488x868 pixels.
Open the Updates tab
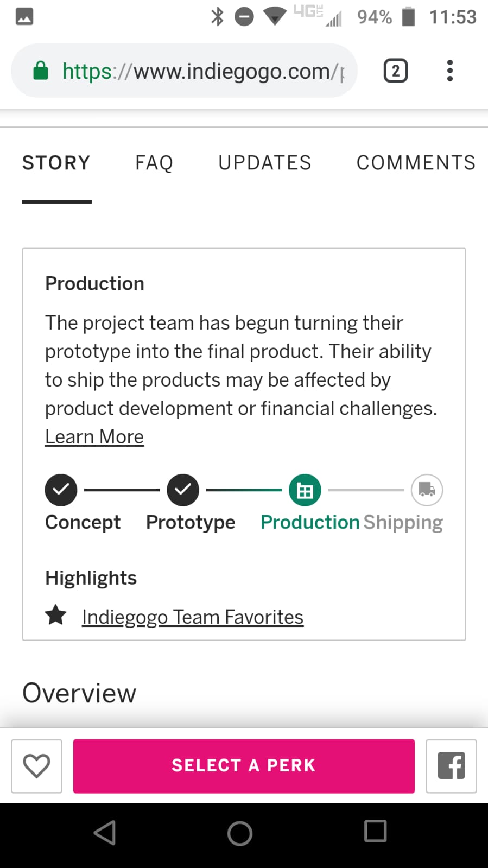click(x=265, y=163)
